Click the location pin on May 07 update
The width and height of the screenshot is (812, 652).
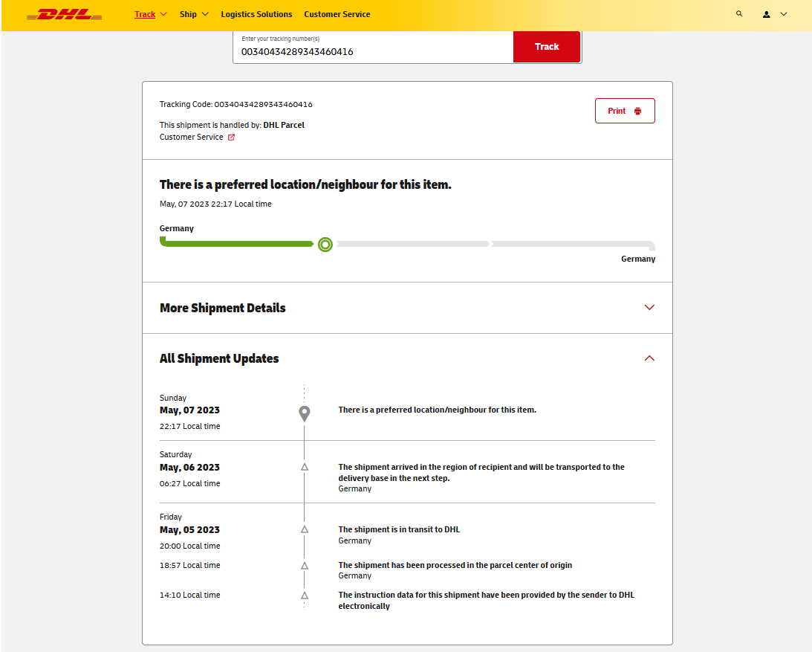(304, 413)
